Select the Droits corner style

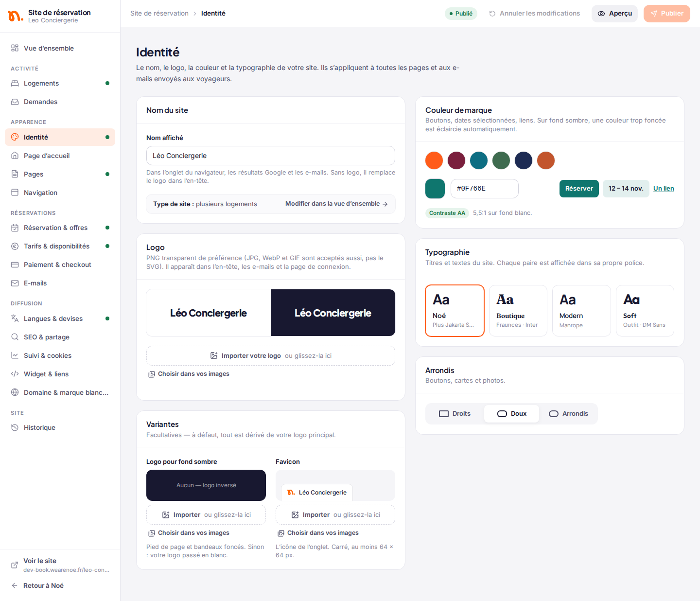click(455, 414)
